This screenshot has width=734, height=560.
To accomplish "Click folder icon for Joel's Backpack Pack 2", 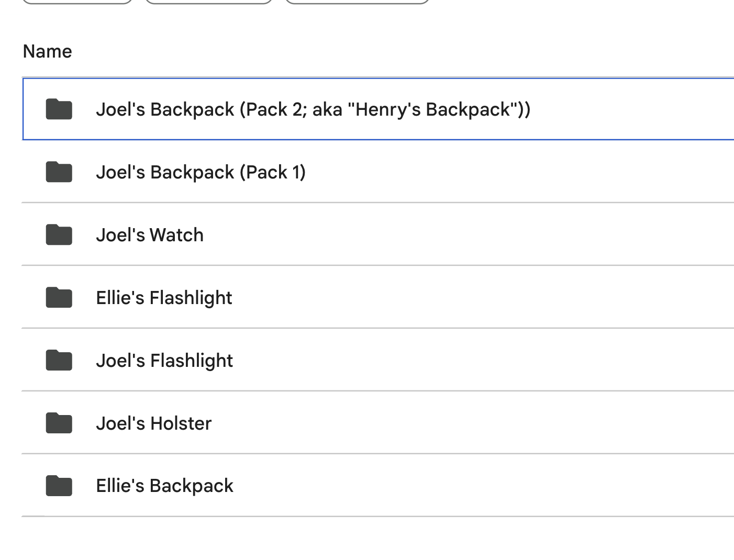I will [x=59, y=109].
